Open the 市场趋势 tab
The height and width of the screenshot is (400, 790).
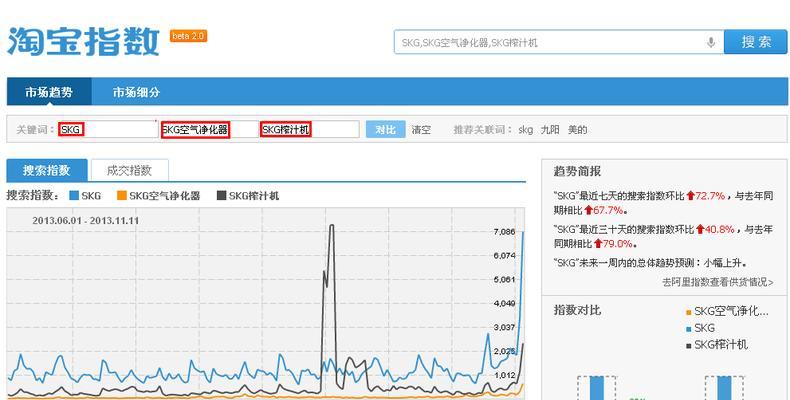point(49,92)
